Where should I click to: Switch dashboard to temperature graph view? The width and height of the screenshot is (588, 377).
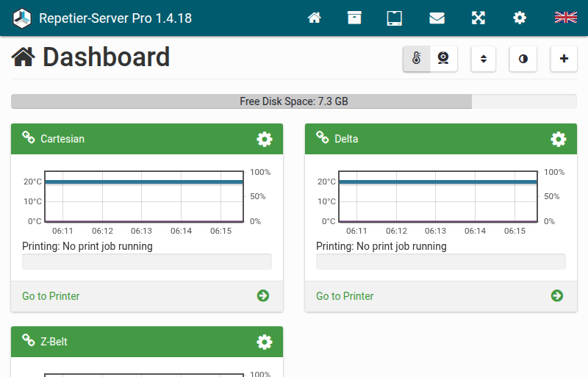(x=417, y=59)
